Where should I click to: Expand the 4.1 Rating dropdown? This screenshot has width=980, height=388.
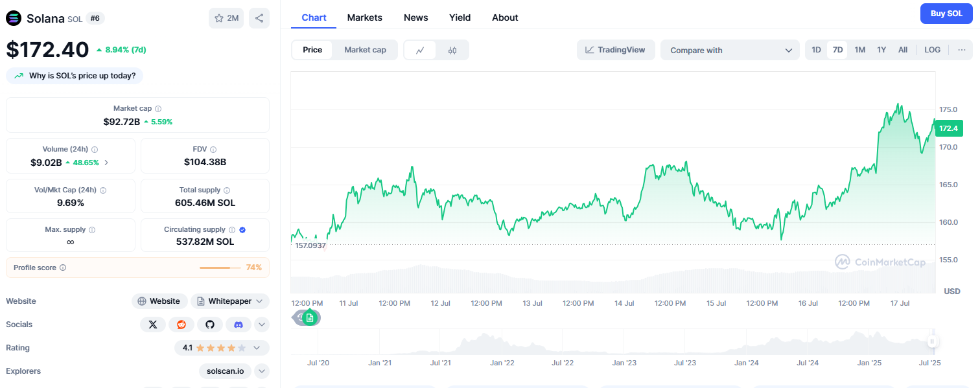tap(222, 348)
